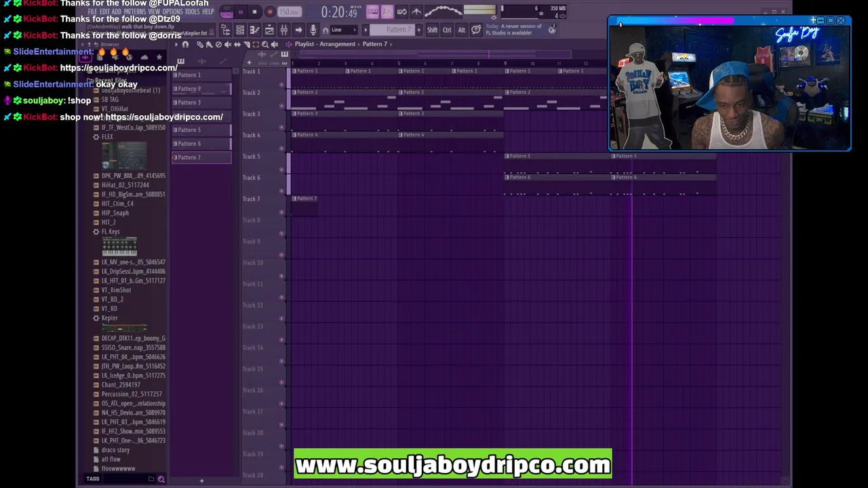
Task: Toggle between PAT and SONG mode
Action: [227, 12]
